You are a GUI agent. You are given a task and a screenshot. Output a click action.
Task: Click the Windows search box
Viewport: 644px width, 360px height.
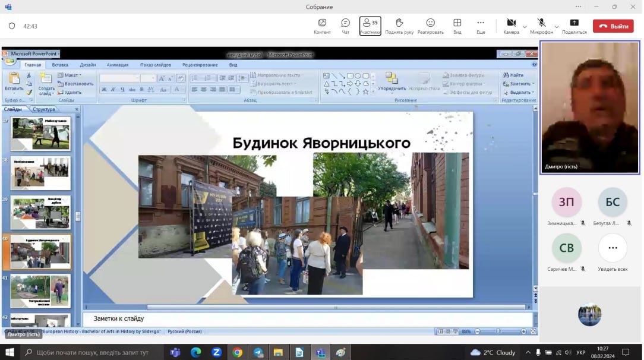point(92,352)
